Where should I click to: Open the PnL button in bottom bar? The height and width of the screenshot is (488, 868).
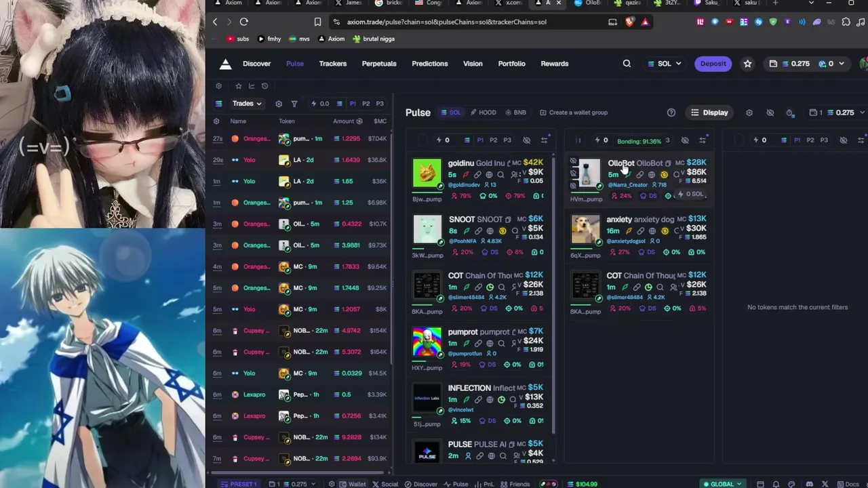(x=484, y=484)
